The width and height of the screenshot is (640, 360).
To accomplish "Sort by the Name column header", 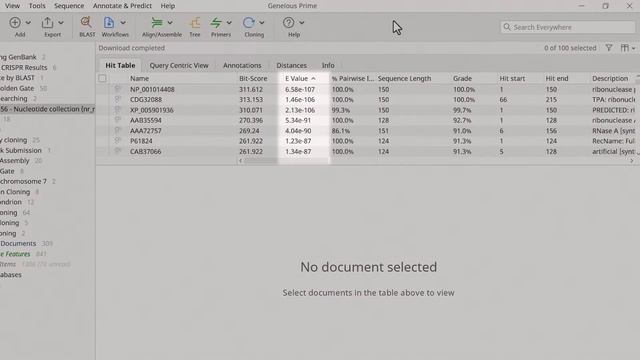I will point(140,78).
